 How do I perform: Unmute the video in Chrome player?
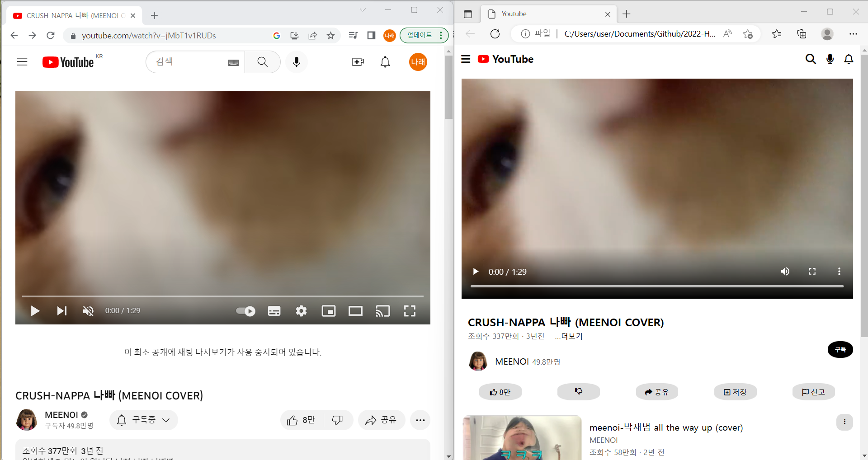[x=88, y=311]
